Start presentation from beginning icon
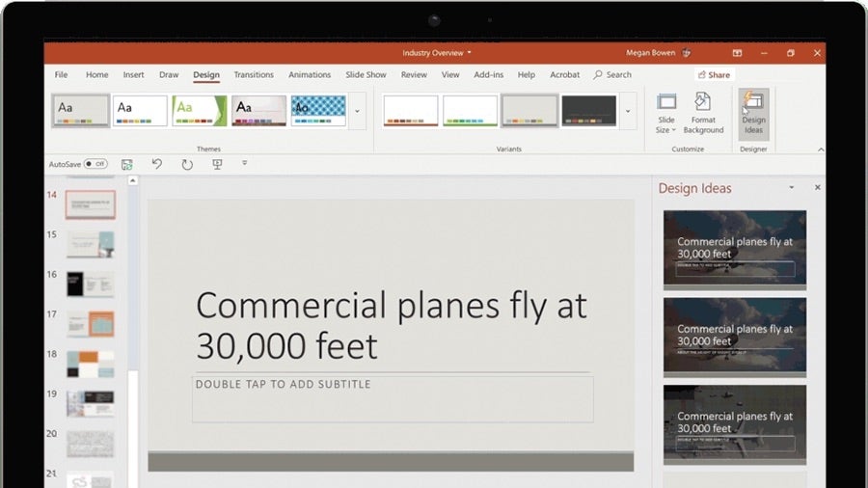This screenshot has height=488, width=868. click(217, 164)
